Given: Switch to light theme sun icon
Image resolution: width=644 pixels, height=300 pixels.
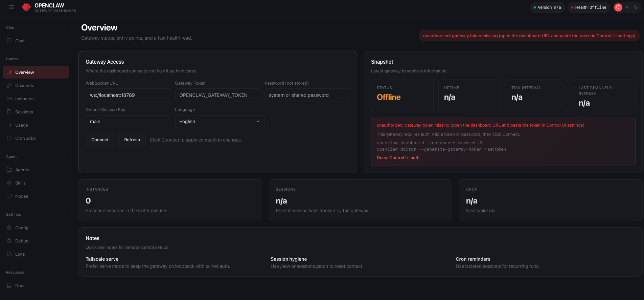Looking at the screenshot, I should (627, 7).
